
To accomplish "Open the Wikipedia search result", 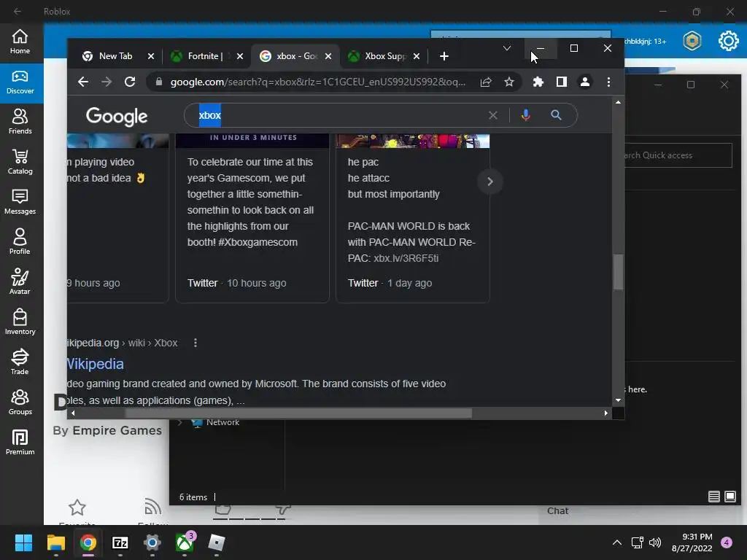I will point(96,364).
